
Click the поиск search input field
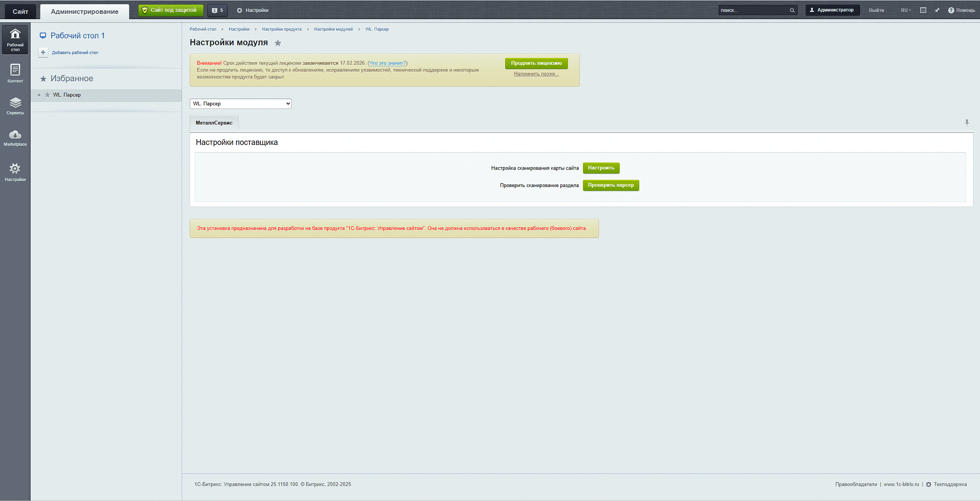(752, 10)
